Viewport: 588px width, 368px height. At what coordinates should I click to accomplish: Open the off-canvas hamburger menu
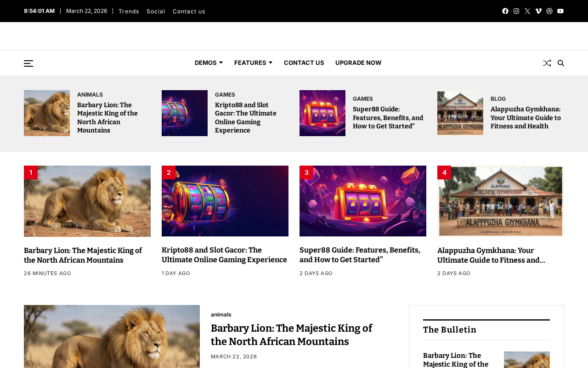point(28,63)
